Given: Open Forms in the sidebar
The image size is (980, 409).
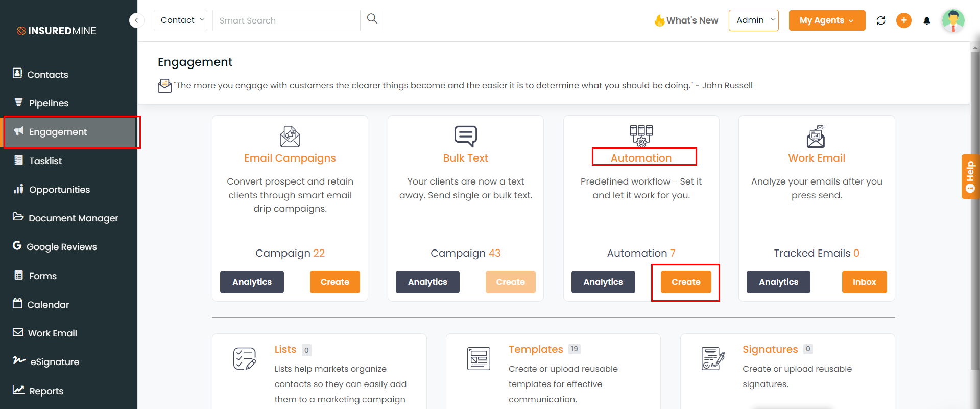Looking at the screenshot, I should (43, 276).
